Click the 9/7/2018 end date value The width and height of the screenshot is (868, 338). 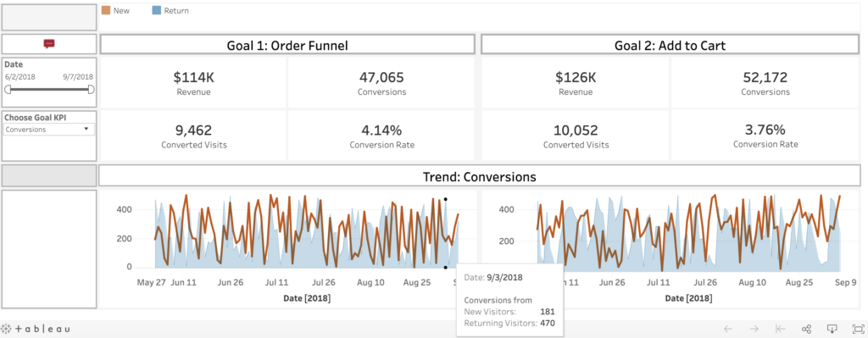78,77
